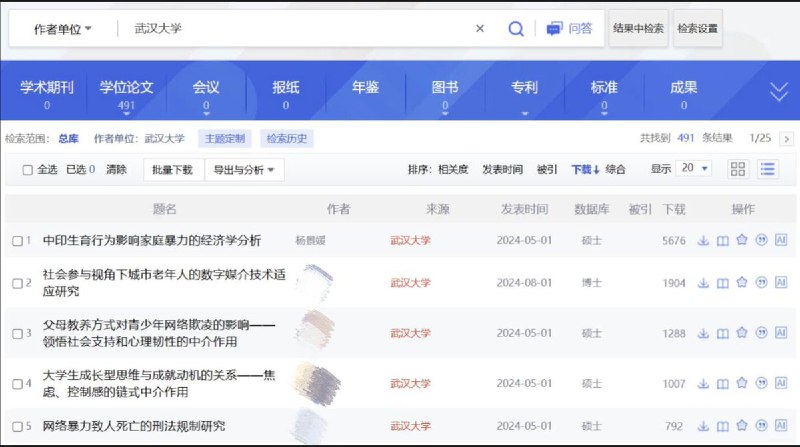
Task: Go to next results page arrow
Action: 786,139
